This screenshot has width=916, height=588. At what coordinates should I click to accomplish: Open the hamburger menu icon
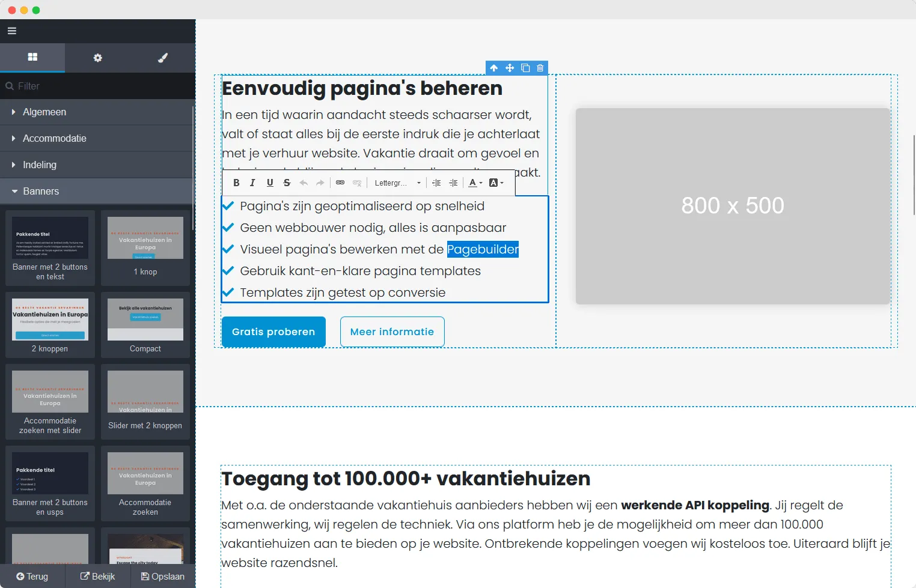(11, 31)
